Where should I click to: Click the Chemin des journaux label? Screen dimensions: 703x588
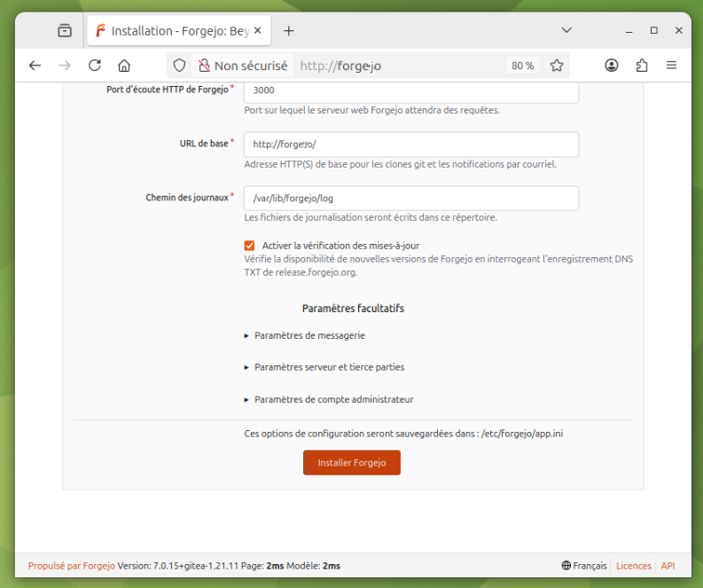pyautogui.click(x=187, y=198)
